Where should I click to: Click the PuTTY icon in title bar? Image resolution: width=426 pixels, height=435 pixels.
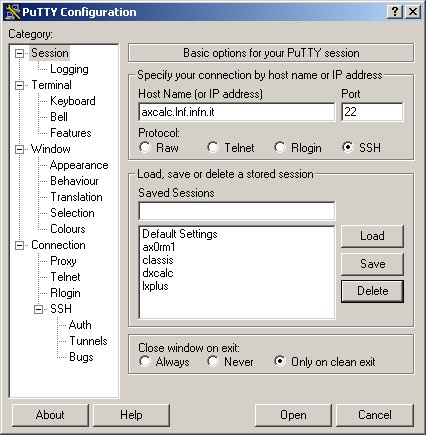[13, 12]
